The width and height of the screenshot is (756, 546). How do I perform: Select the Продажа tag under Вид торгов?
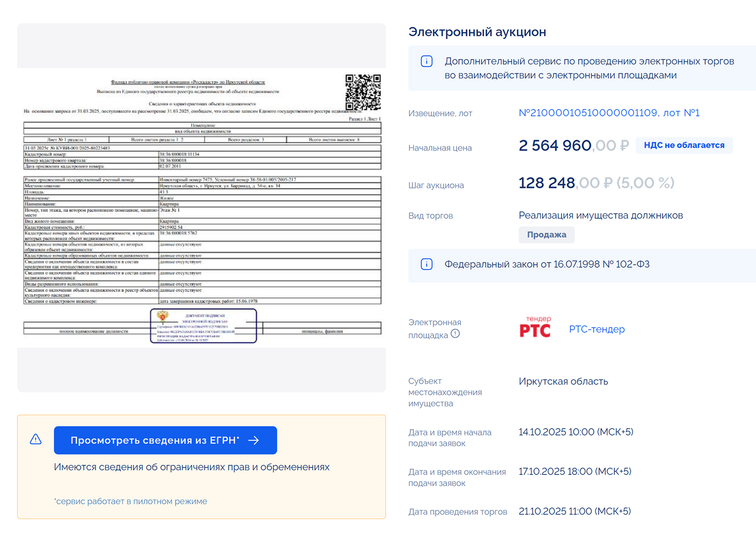546,234
